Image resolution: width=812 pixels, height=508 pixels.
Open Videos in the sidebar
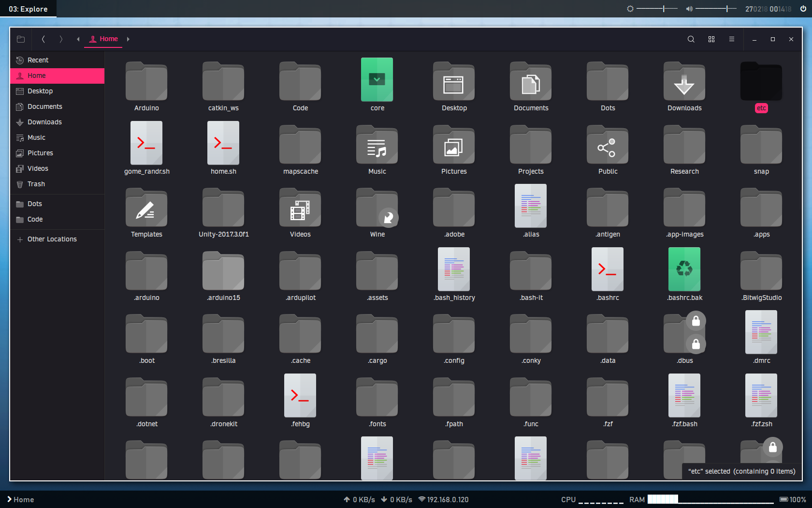57,168
